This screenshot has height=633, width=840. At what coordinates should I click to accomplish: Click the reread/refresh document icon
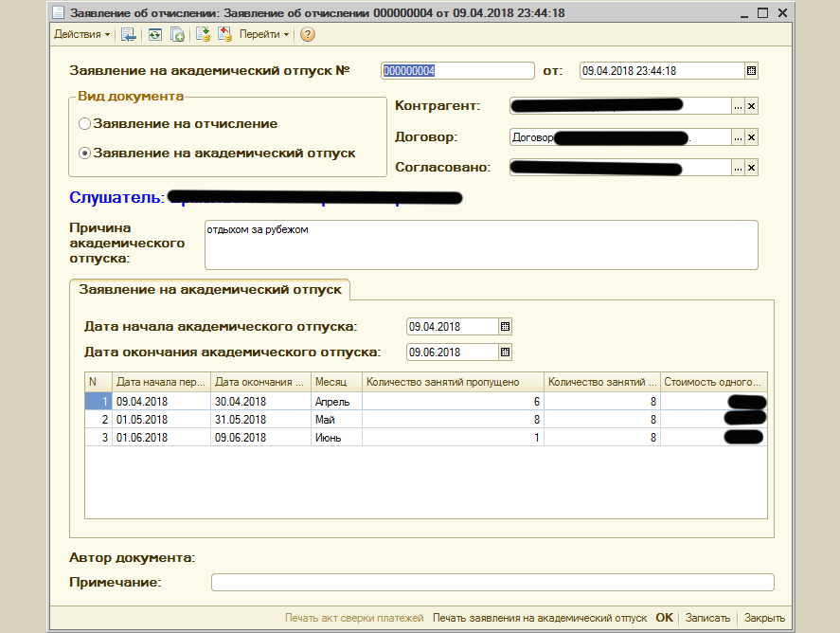pyautogui.click(x=153, y=34)
